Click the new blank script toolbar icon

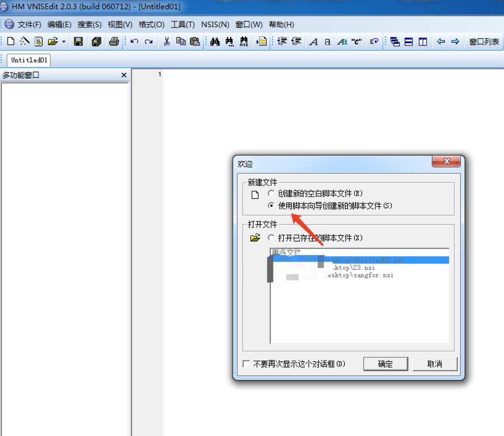tap(11, 41)
